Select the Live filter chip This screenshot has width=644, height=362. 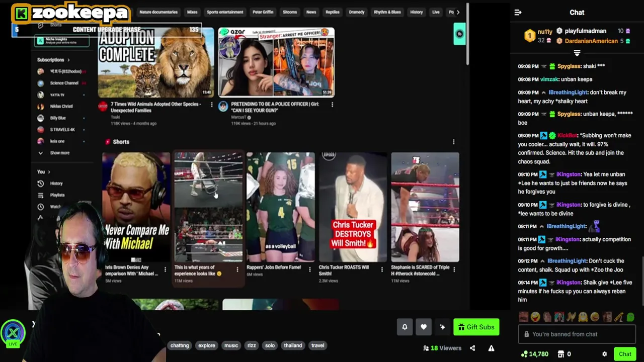[436, 12]
